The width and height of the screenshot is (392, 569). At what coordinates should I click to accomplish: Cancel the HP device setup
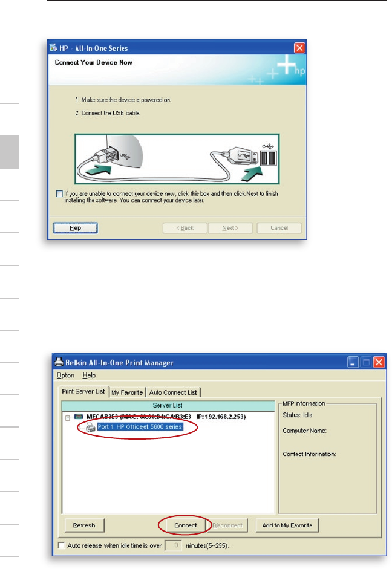(279, 228)
